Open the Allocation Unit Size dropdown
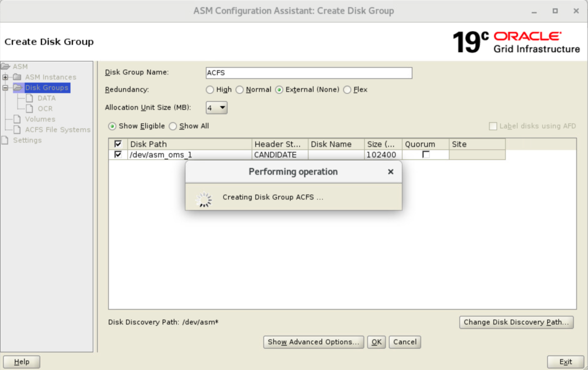Viewport: 588px width, 370px height. [216, 108]
